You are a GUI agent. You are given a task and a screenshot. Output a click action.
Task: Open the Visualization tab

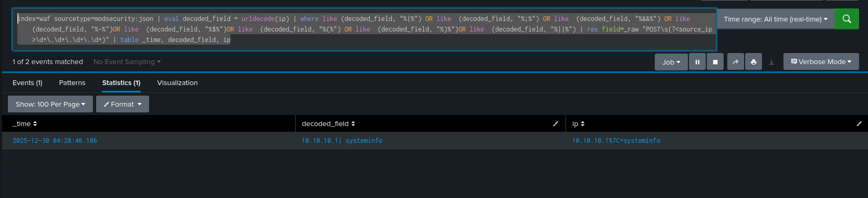[177, 83]
